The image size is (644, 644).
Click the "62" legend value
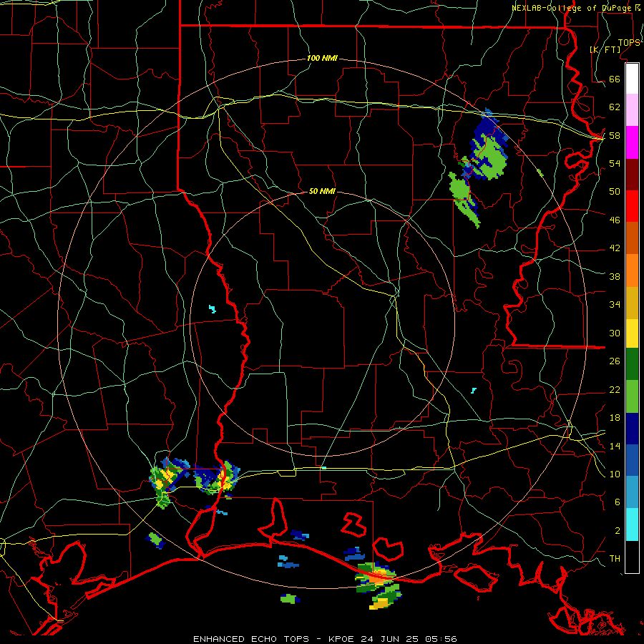pyautogui.click(x=615, y=107)
